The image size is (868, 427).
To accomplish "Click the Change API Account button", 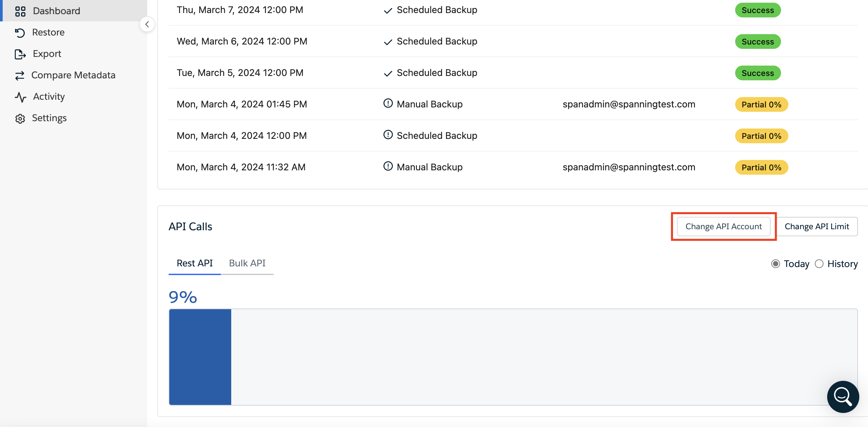I will [723, 227].
